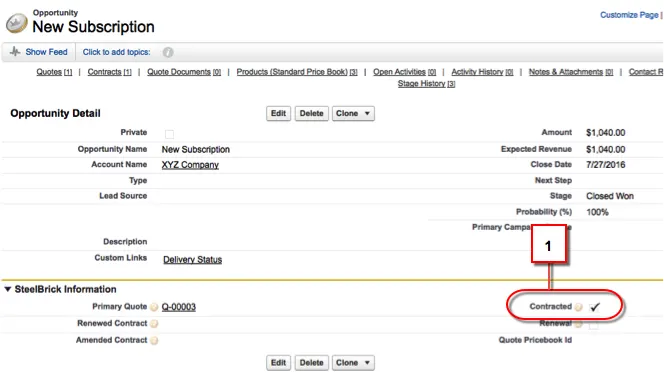Click the Quote Pricebook Id label

click(x=535, y=340)
